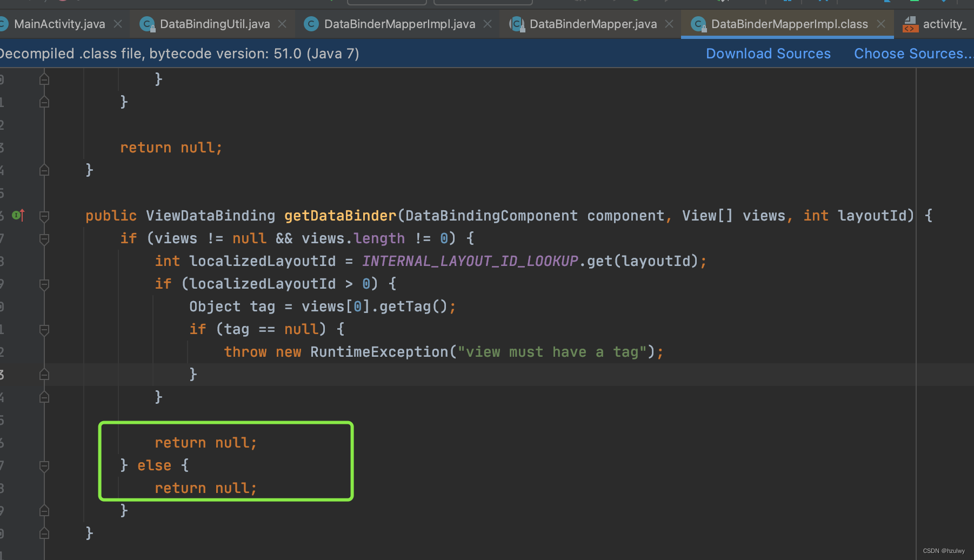Click fold marker beside the brace after the first 'return null;'
974x560 pixels.
pyautogui.click(x=44, y=170)
